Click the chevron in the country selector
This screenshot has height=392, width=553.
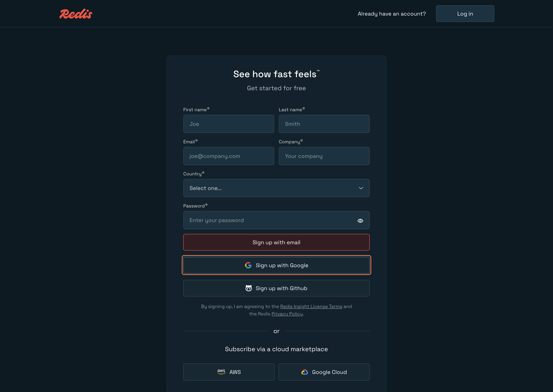(x=361, y=188)
